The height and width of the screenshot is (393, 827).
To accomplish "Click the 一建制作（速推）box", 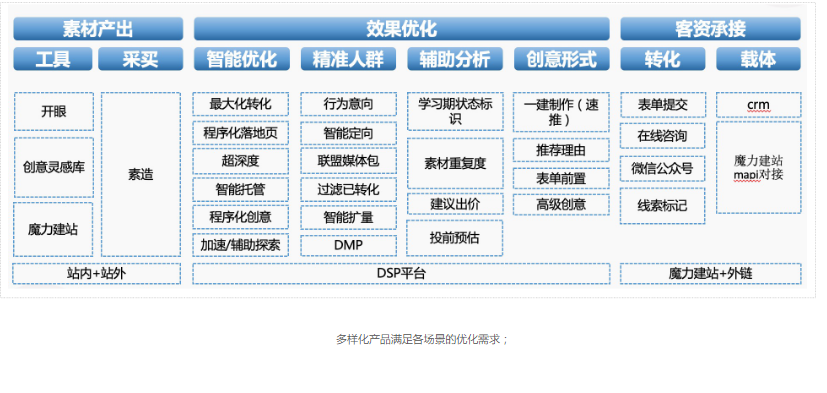I will [561, 112].
